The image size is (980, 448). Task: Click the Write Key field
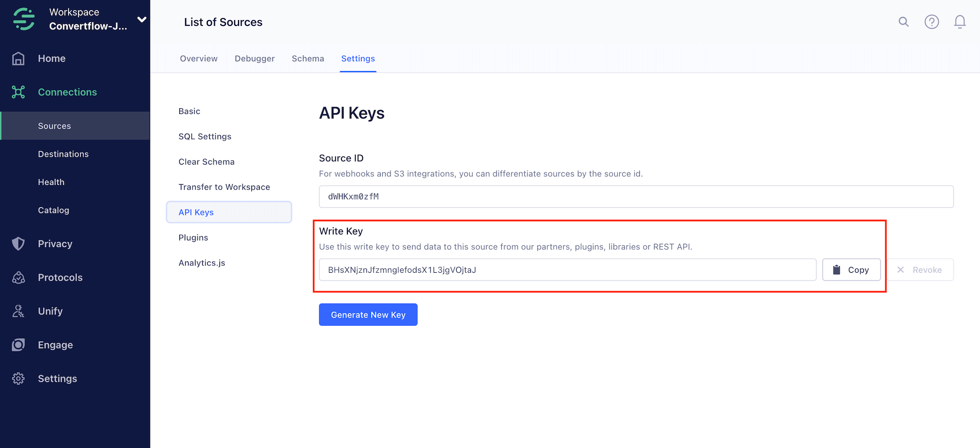[x=567, y=270]
